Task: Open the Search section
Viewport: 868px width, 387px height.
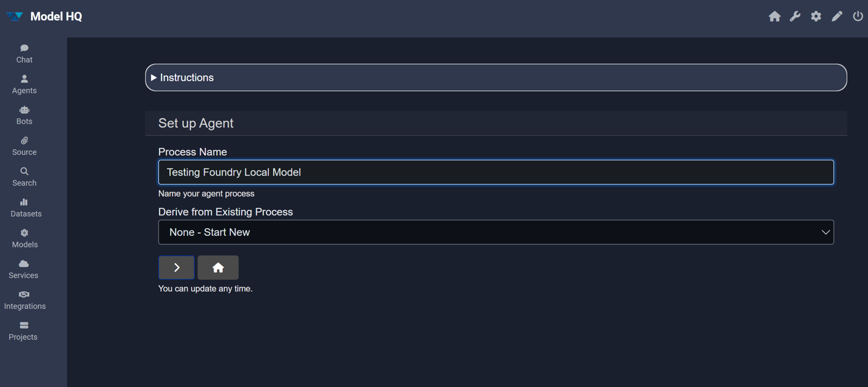Action: pos(24,177)
